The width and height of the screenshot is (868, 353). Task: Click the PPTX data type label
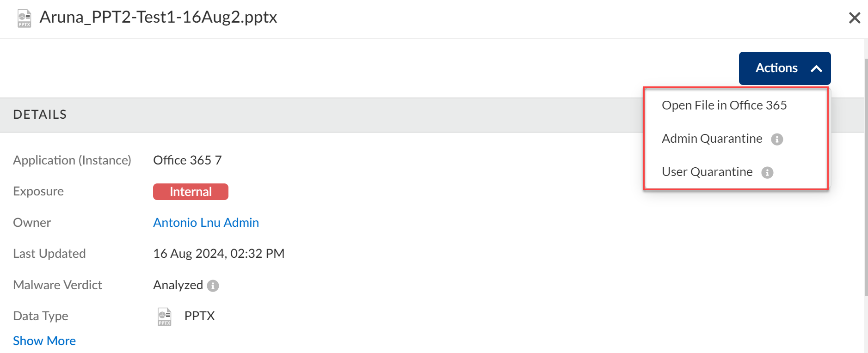[199, 316]
